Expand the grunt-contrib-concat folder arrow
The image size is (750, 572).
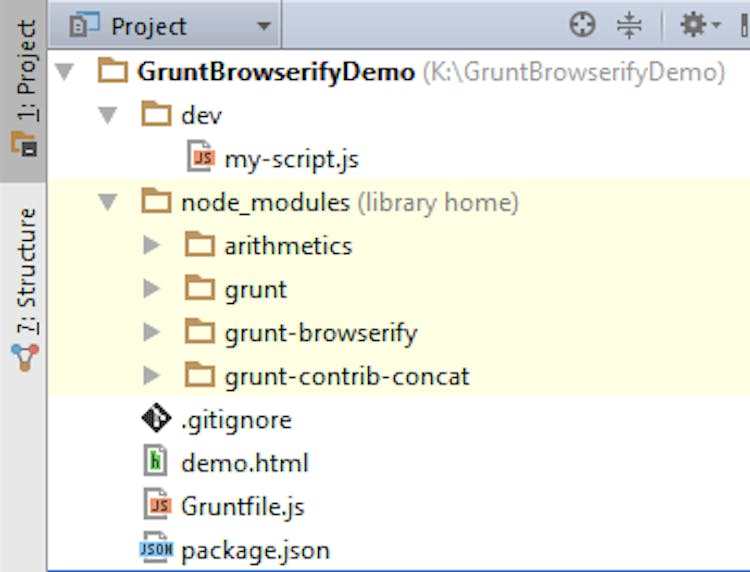click(151, 376)
